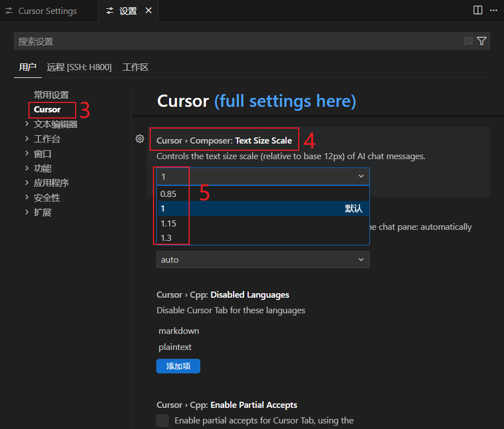The height and width of the screenshot is (429, 504).
Task: Choose 1.3 from the scale list
Action: (263, 238)
